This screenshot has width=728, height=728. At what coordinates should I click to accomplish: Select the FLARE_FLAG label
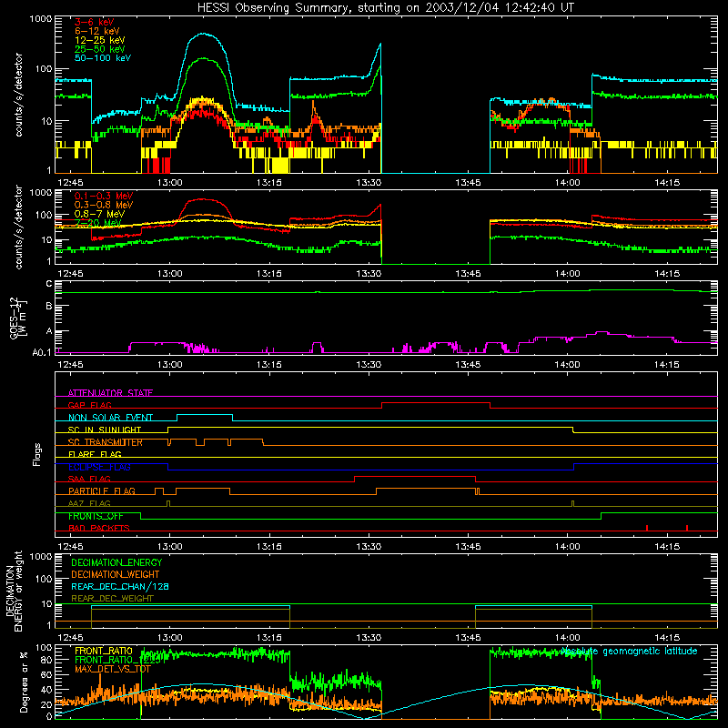(x=95, y=454)
